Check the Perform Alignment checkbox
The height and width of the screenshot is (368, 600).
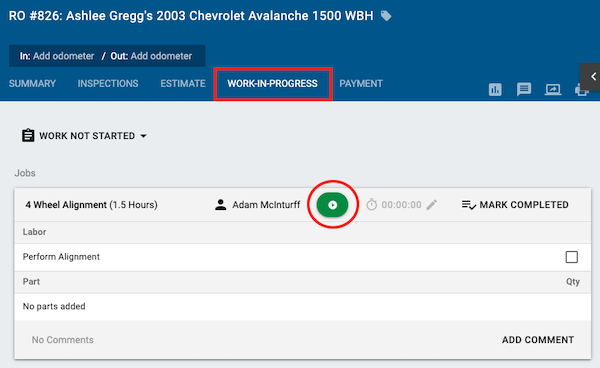(x=572, y=257)
